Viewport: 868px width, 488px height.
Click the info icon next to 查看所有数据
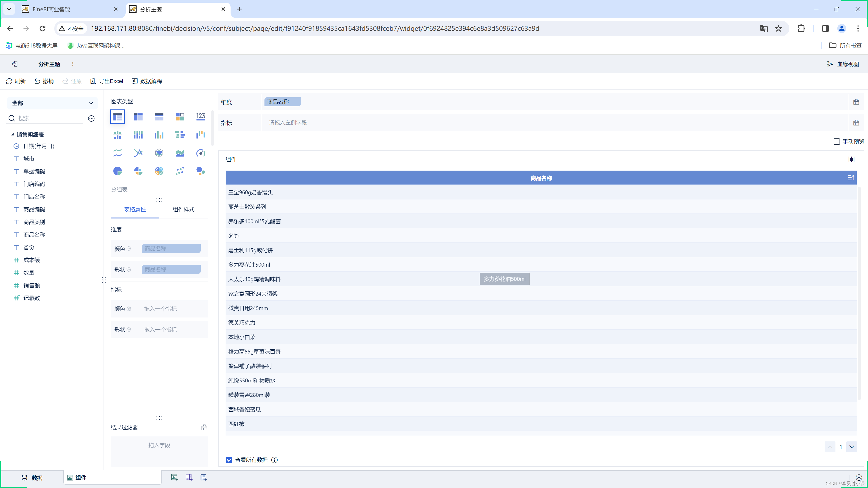tap(275, 460)
